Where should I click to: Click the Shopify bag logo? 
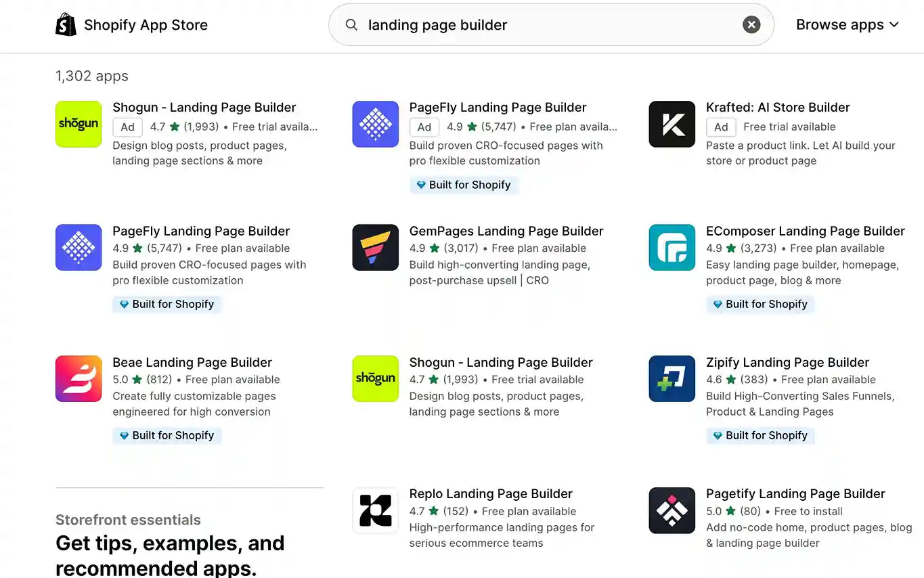click(x=66, y=24)
